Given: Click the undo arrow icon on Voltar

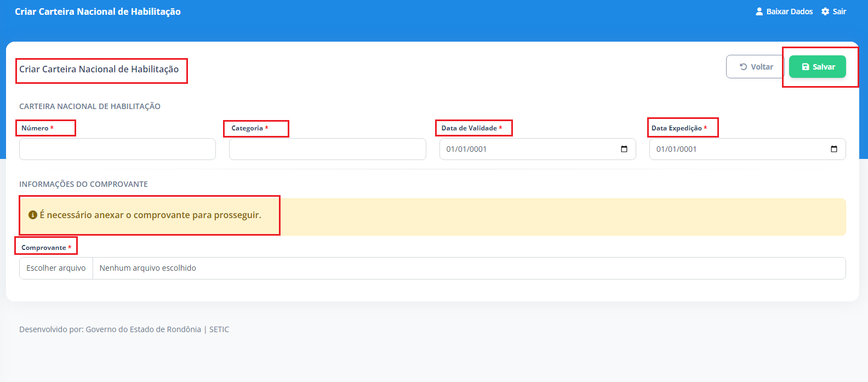Looking at the screenshot, I should (744, 67).
